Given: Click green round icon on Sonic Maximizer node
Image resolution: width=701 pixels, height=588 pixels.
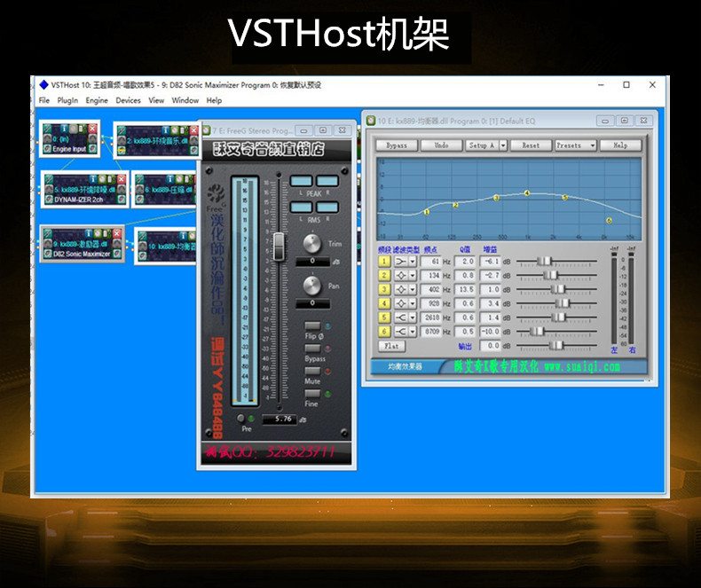Looking at the screenshot, I should coord(98,233).
